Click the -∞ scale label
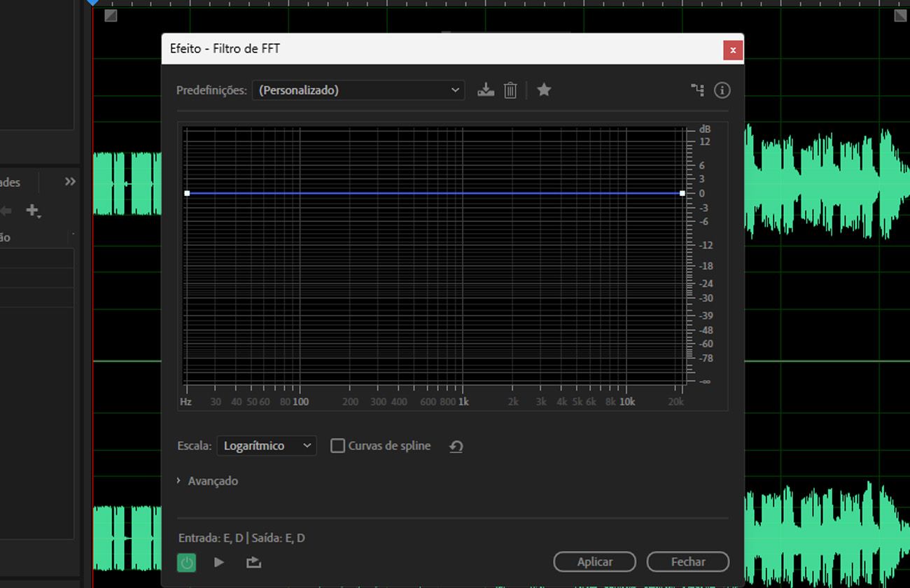910x588 pixels. coord(705,381)
